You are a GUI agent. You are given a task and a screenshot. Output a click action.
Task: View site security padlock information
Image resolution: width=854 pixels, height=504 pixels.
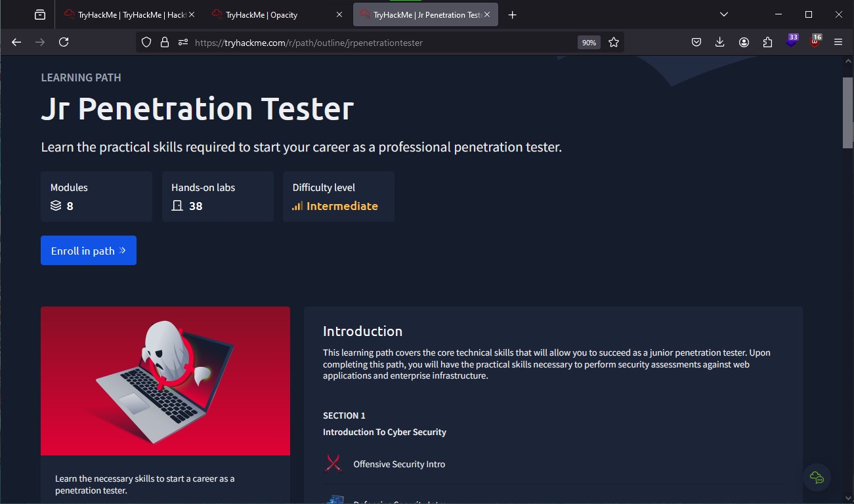click(165, 42)
